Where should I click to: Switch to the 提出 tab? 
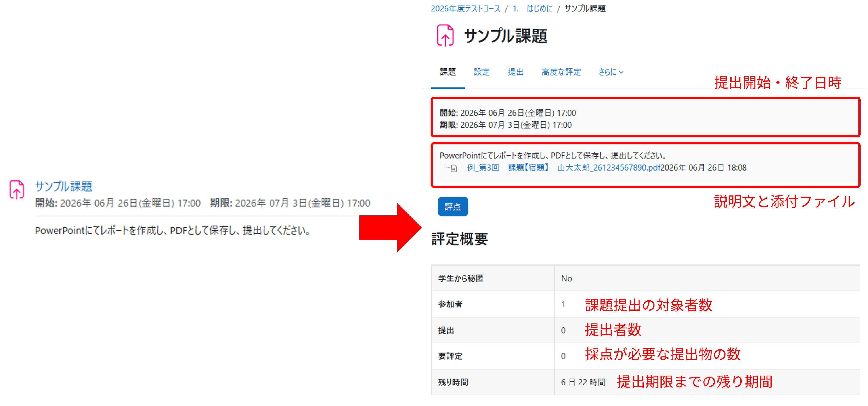click(x=515, y=72)
